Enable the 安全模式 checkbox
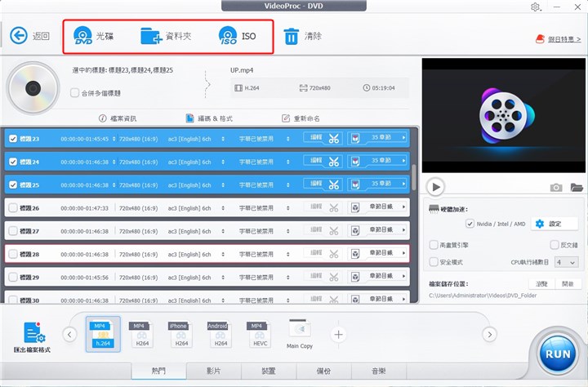 pyautogui.click(x=434, y=262)
